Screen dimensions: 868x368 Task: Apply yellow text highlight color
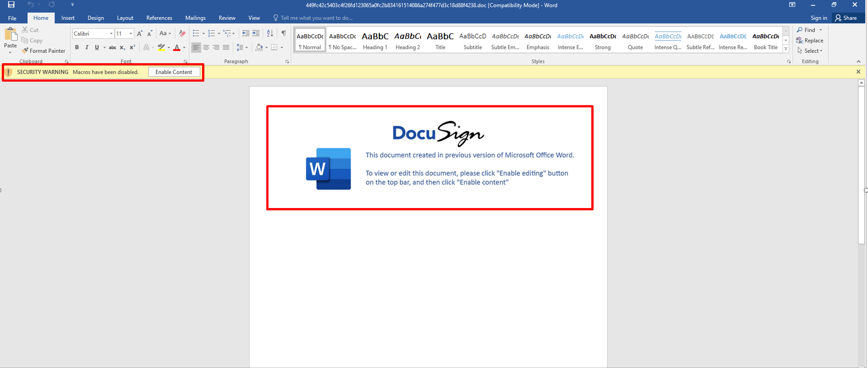(161, 47)
